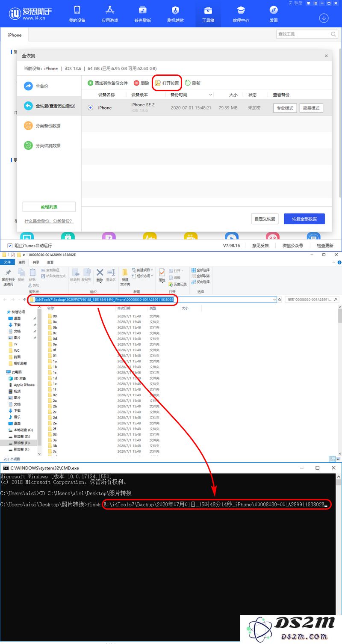Switch to the iPhone tab in i4
Image resolution: width=342 pixels, height=644 pixels.
[15, 35]
